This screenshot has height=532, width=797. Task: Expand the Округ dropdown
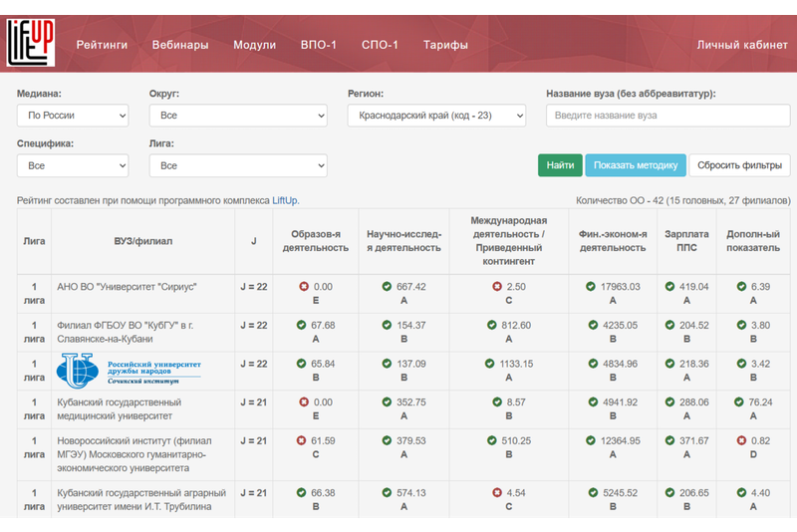[x=237, y=116]
